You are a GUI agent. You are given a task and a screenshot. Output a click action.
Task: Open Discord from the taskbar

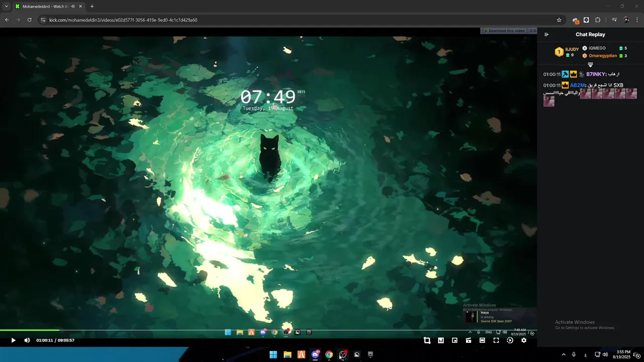coord(315,354)
